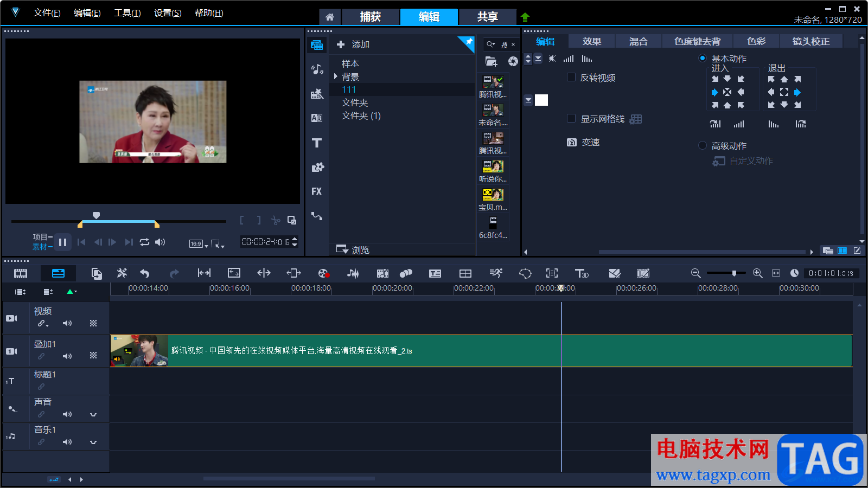Pause the preview playback
The width and height of the screenshot is (868, 488).
pyautogui.click(x=62, y=242)
